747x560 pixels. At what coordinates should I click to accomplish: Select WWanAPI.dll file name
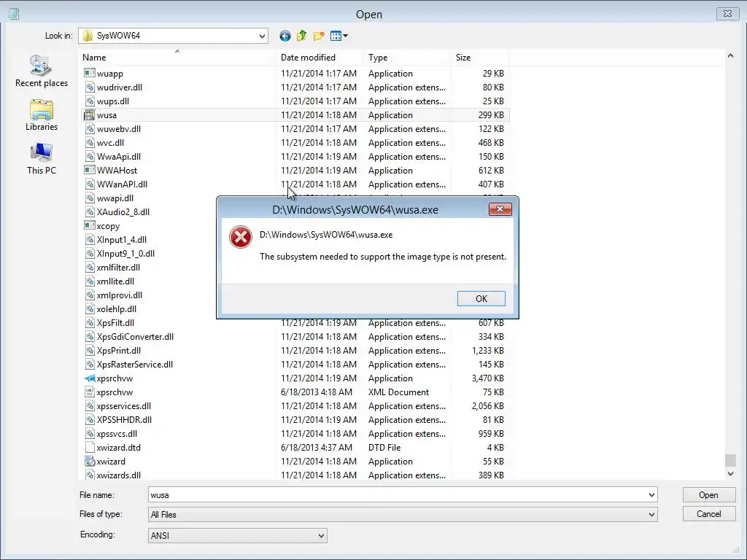[x=122, y=184]
